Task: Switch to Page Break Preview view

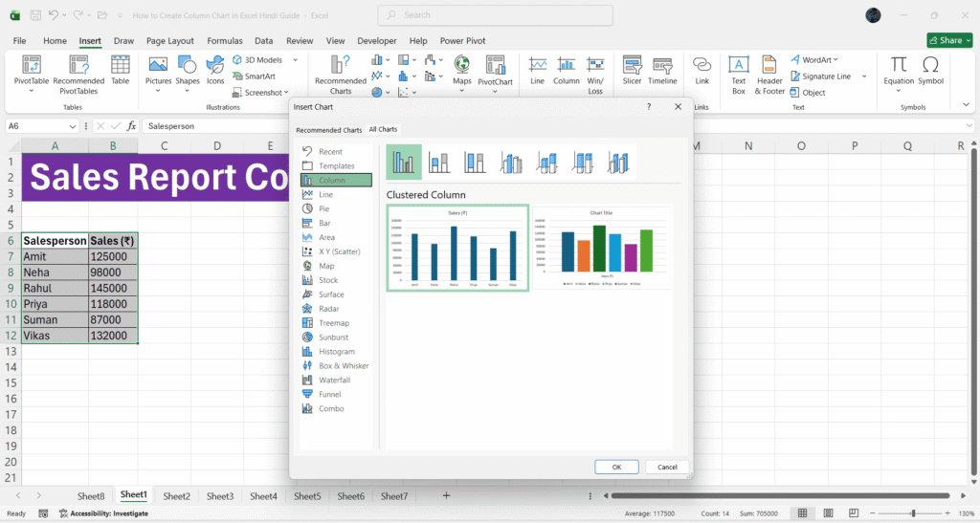Action: (854, 513)
